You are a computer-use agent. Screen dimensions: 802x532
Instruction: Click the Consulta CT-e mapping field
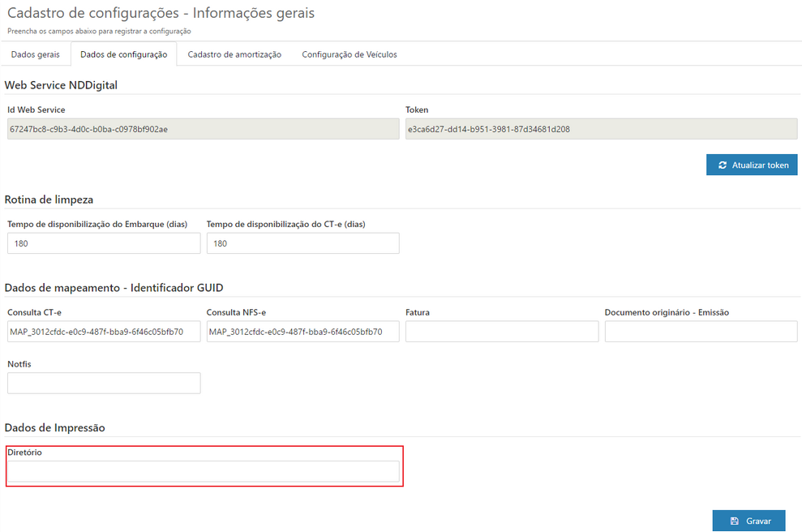[103, 331]
